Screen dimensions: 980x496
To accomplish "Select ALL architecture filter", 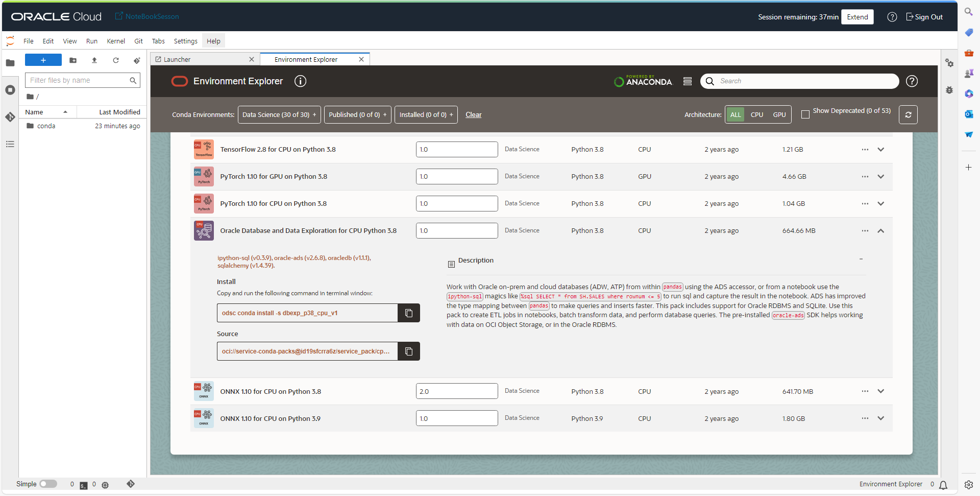I will [736, 115].
